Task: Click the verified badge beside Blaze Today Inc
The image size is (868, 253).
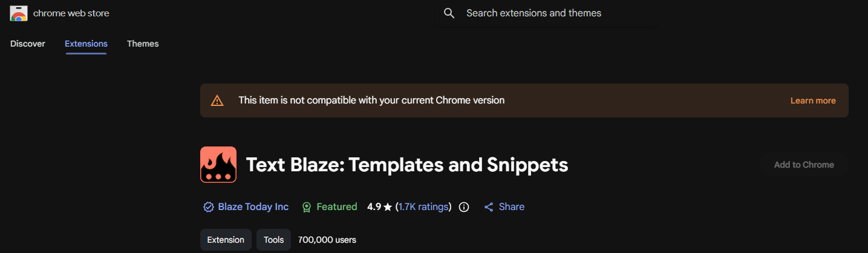Action: pos(209,207)
